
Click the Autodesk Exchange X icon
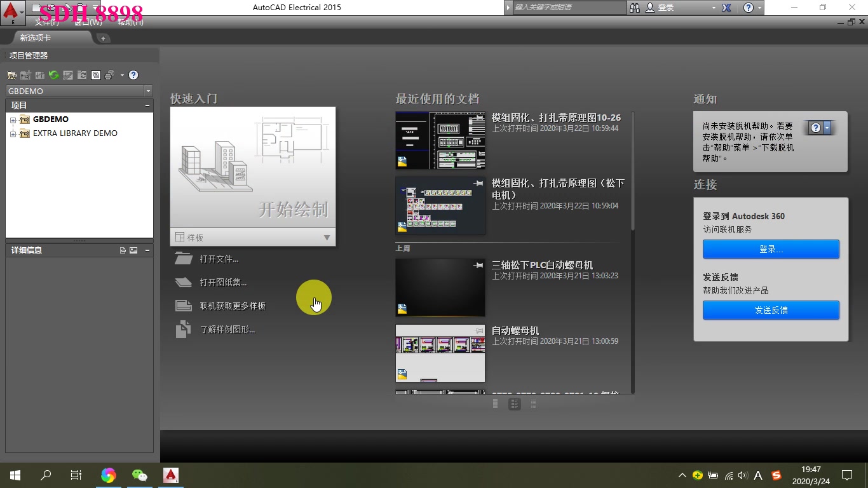pos(726,8)
